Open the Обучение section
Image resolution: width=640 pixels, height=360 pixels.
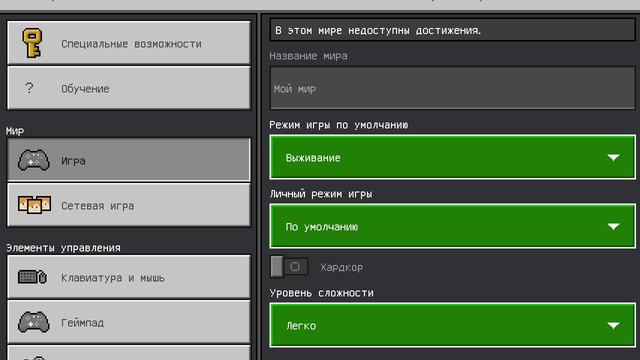pyautogui.click(x=129, y=88)
